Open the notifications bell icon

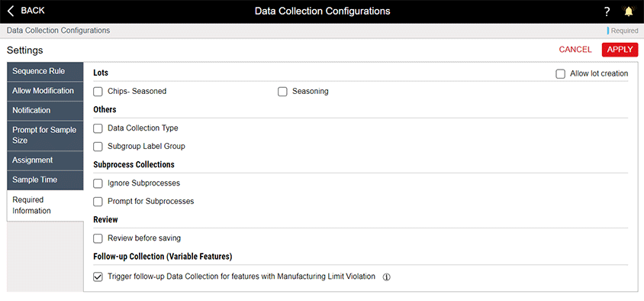[629, 11]
